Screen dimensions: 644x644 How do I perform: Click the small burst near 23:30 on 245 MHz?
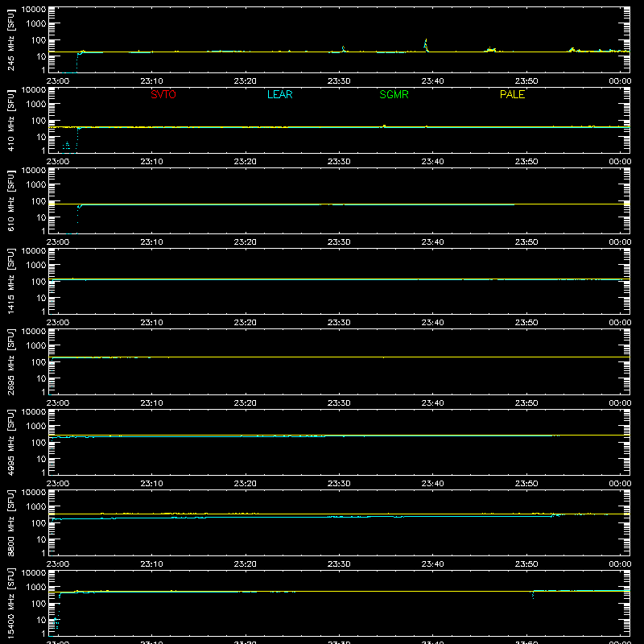click(344, 49)
